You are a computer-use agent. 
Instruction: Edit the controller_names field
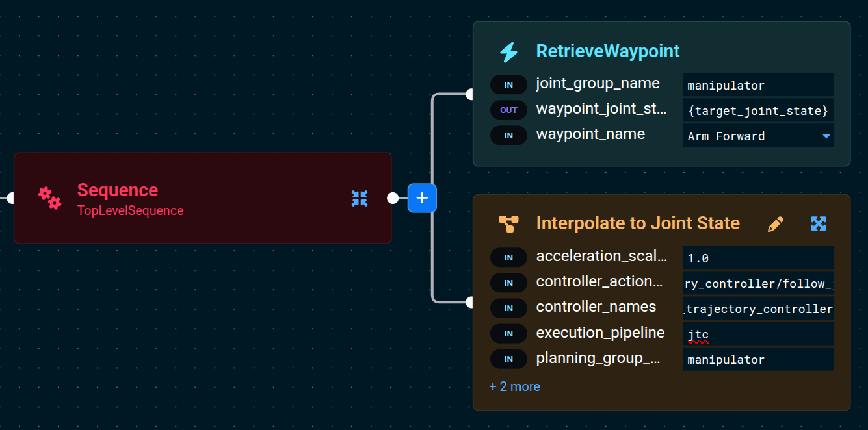click(757, 309)
